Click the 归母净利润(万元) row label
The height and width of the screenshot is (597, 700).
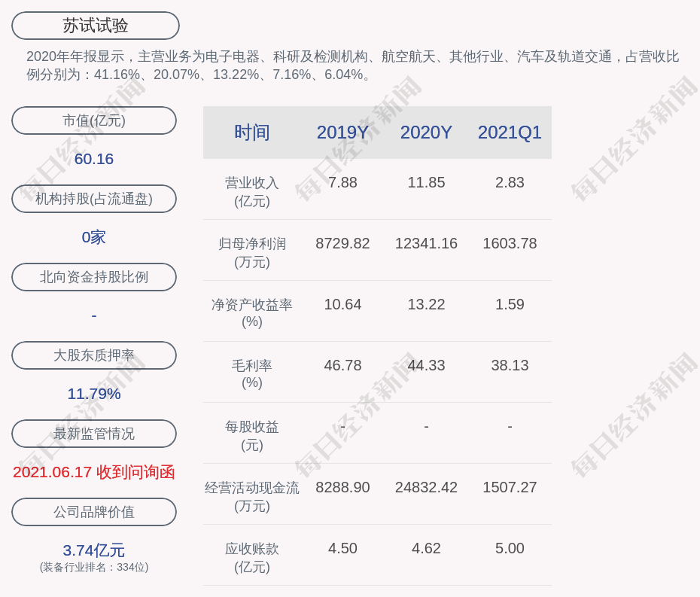coord(252,253)
